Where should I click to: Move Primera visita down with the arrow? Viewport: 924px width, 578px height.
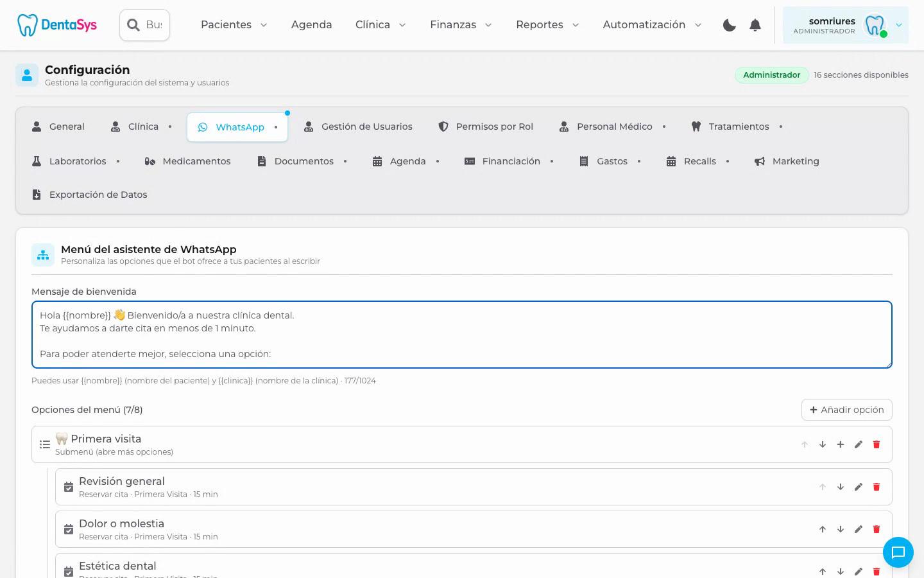[x=823, y=444]
